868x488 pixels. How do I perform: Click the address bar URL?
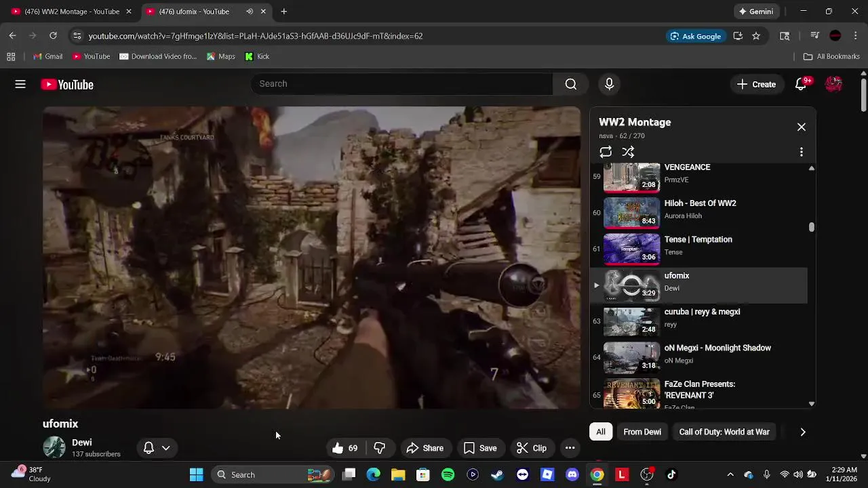(256, 36)
